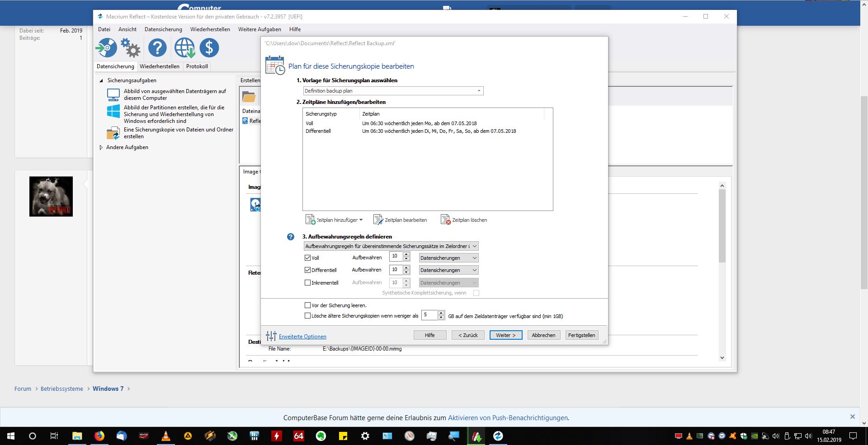868x445 pixels.
Task: Enable the Inkrementell retention checkbox
Action: tap(307, 283)
